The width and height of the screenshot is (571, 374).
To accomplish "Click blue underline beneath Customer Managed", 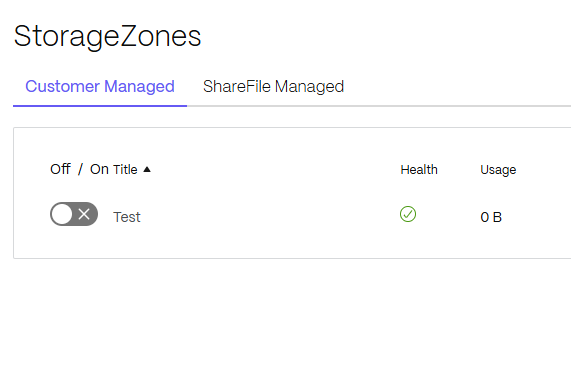I will click(100, 106).
